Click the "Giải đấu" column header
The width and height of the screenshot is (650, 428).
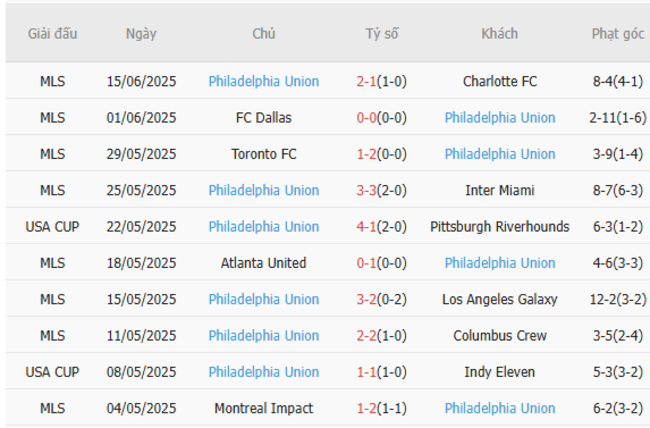[x=53, y=34]
